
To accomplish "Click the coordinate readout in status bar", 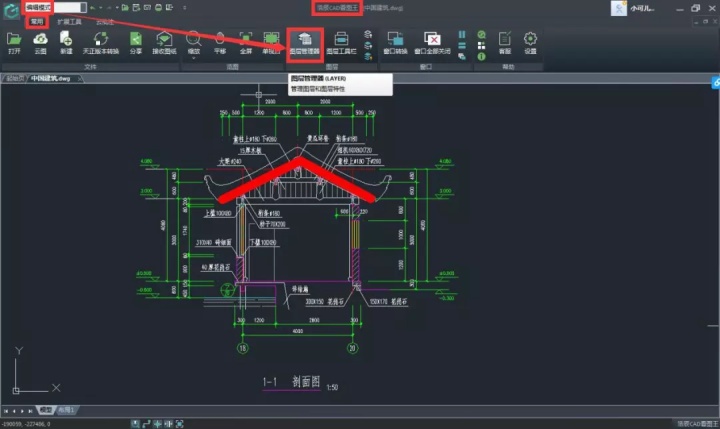I will click(x=26, y=424).
